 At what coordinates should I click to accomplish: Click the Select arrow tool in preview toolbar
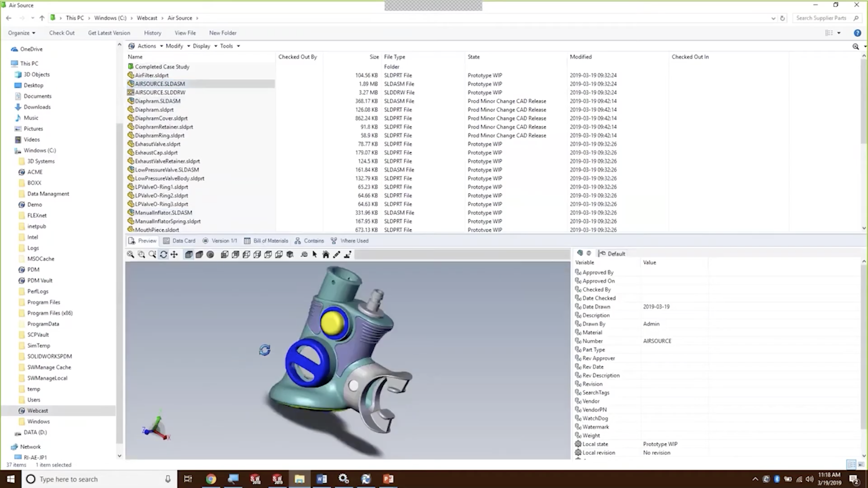coord(315,255)
